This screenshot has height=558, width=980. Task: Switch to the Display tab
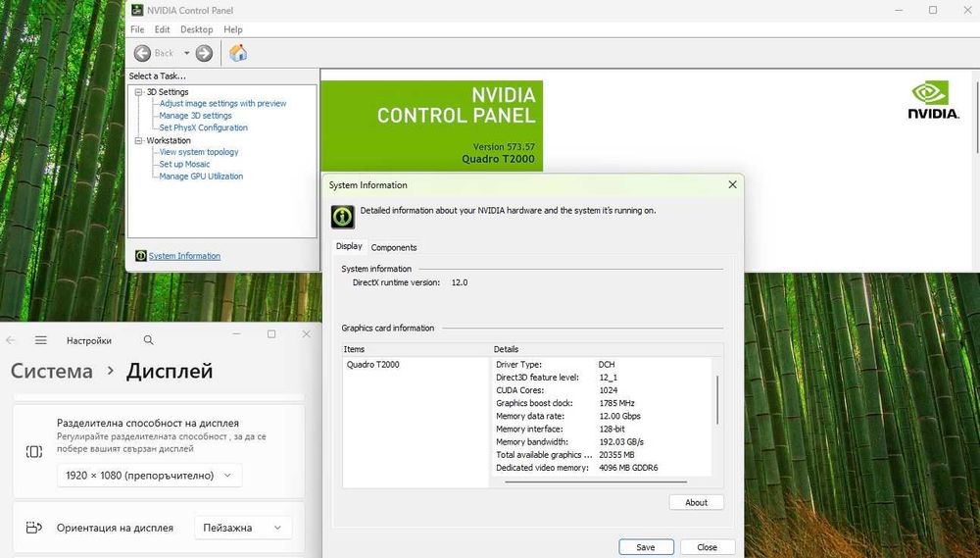(349, 246)
